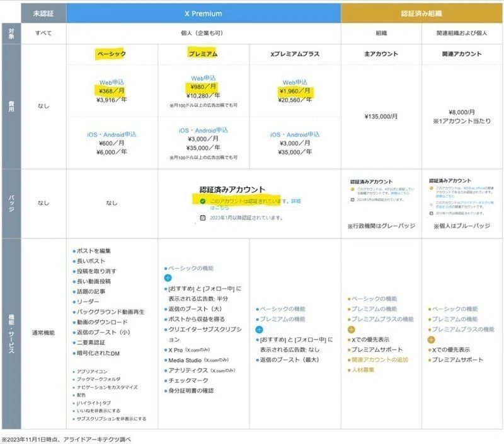The height and width of the screenshot is (444, 504).
Task: Click the バッジ row header
Action: tap(11, 204)
